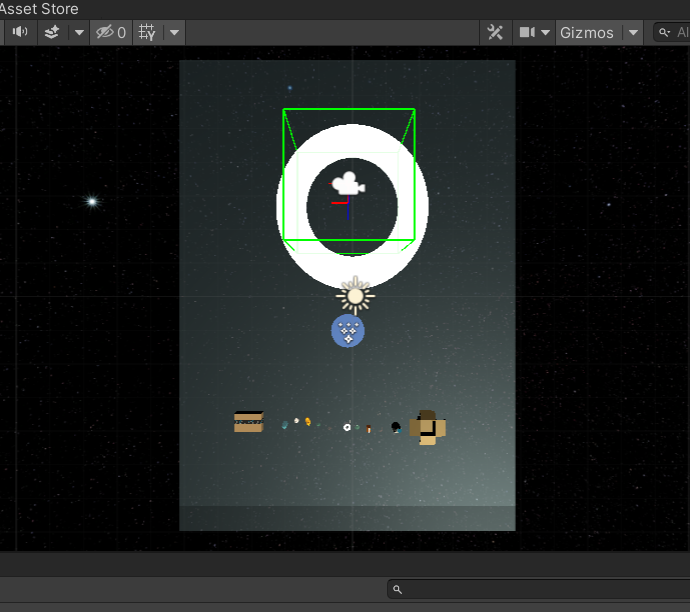Click the bottom panel search field

tap(540, 589)
